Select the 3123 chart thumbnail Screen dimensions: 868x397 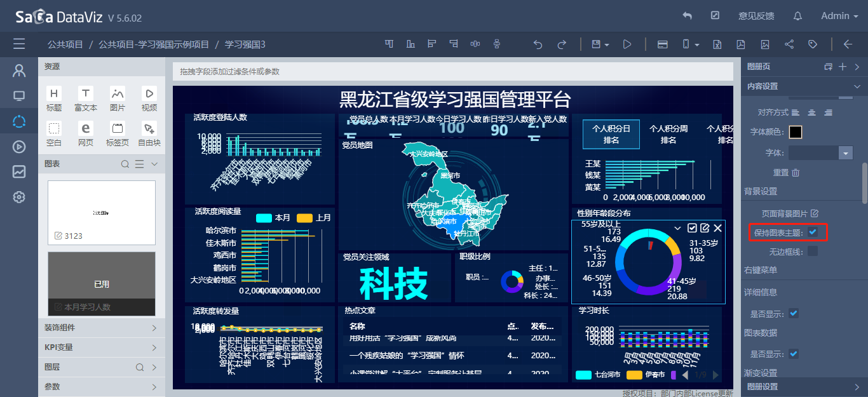102,213
